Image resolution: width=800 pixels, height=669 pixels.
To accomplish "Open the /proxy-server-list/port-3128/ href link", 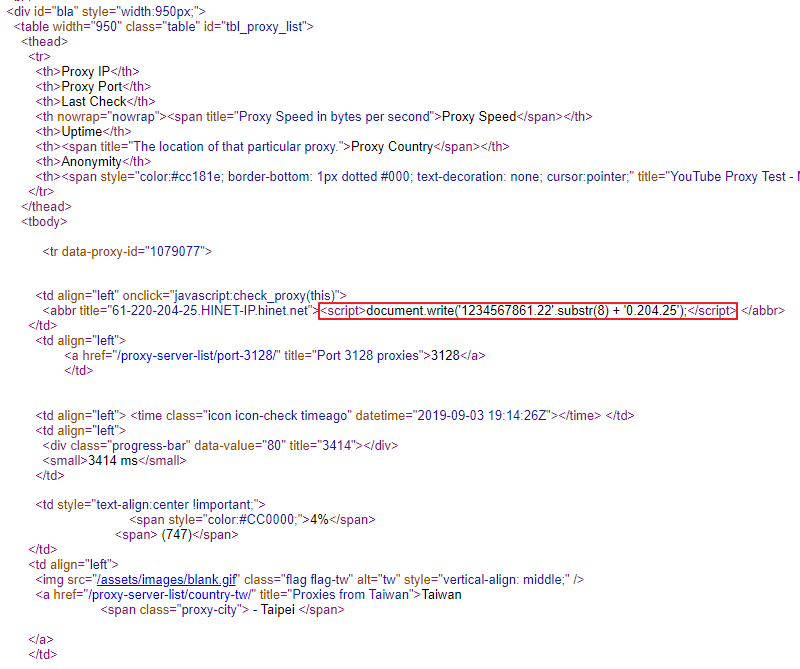I will 197,356.
